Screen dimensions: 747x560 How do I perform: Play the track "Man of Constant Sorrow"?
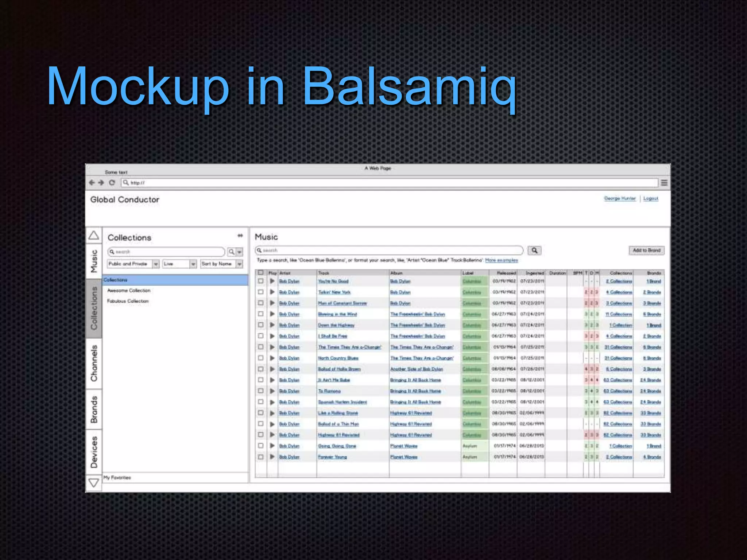[x=272, y=303]
